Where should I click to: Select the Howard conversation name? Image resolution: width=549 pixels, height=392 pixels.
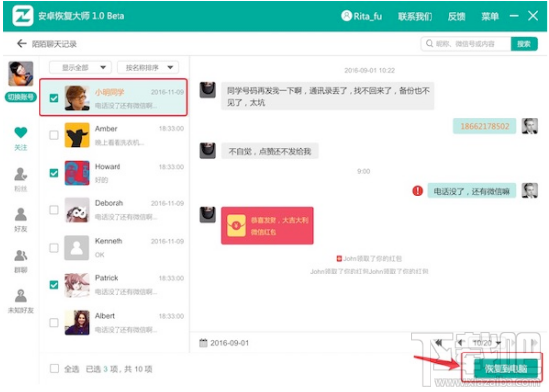point(108,166)
